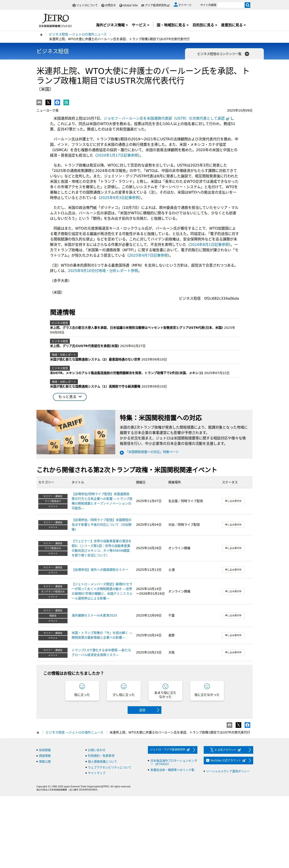Click the smiley icon for 役に立った
Viewport: 289px width, 868px height.
(x=82, y=686)
